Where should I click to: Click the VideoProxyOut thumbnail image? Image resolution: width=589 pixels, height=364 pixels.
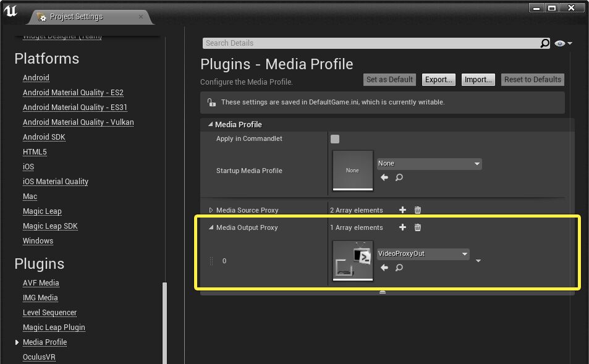[352, 260]
